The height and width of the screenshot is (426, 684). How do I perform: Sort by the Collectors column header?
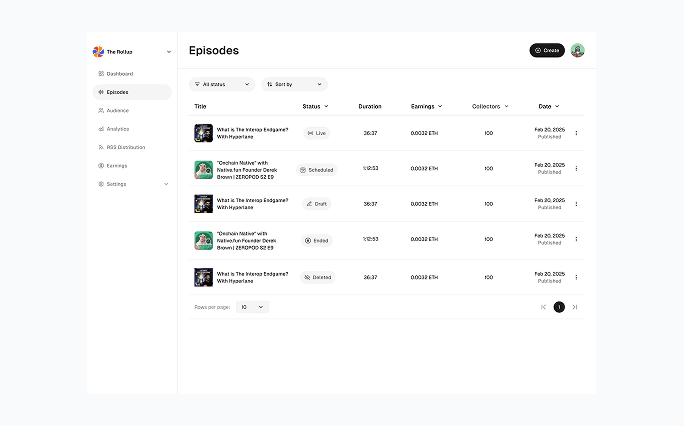point(490,106)
